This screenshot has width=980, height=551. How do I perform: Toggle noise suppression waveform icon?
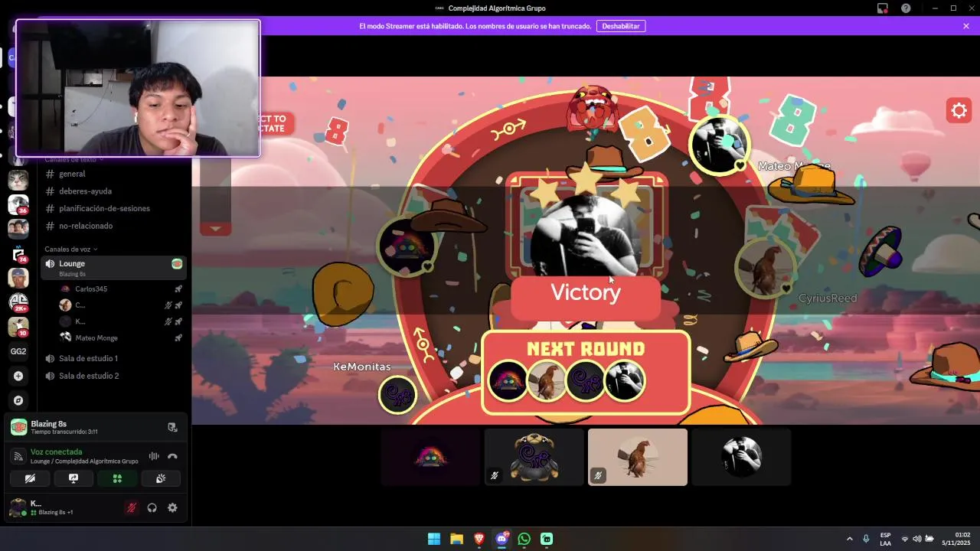tap(154, 456)
